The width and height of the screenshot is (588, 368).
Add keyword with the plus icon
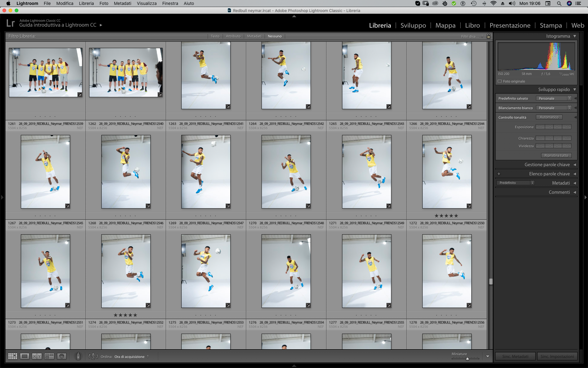(x=499, y=174)
